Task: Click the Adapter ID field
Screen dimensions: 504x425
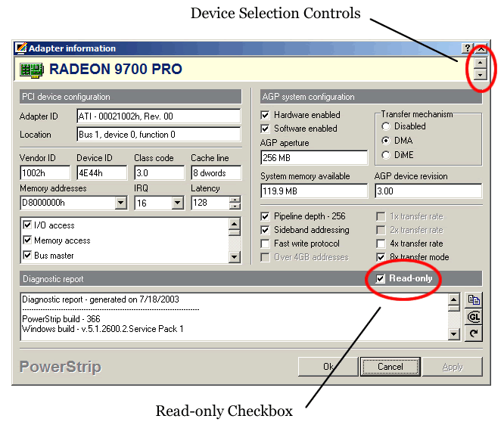Action: pyautogui.click(x=159, y=116)
